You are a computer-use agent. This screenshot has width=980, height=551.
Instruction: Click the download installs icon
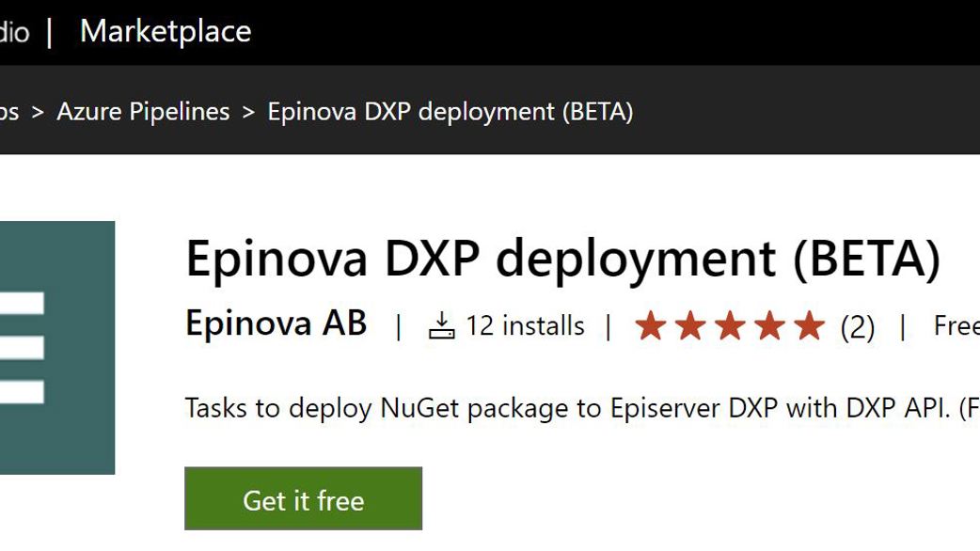tap(441, 326)
